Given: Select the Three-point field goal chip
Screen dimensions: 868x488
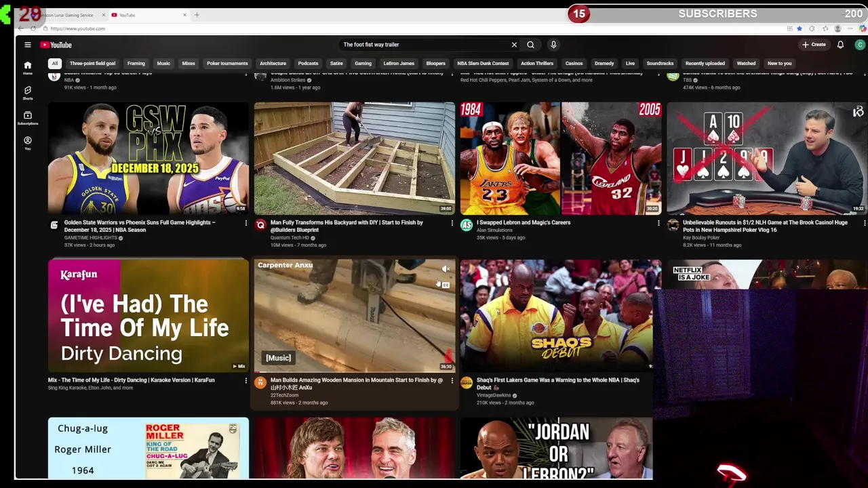Looking at the screenshot, I should point(92,64).
